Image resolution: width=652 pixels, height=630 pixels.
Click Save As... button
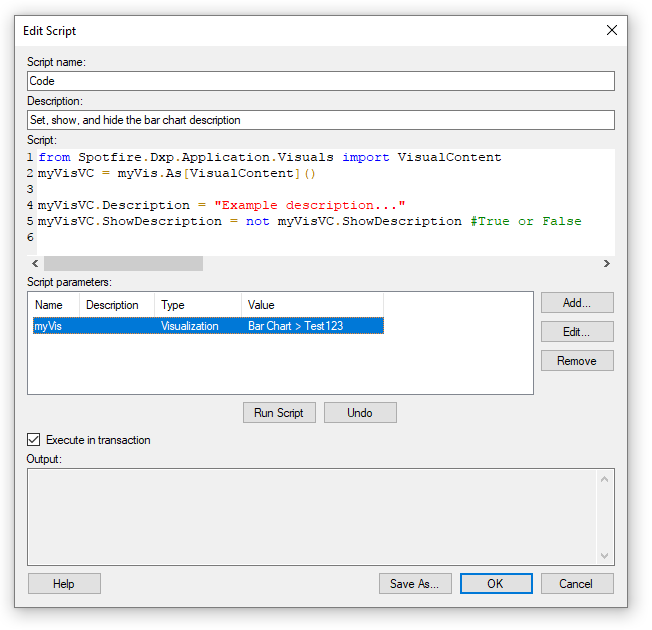tap(415, 584)
